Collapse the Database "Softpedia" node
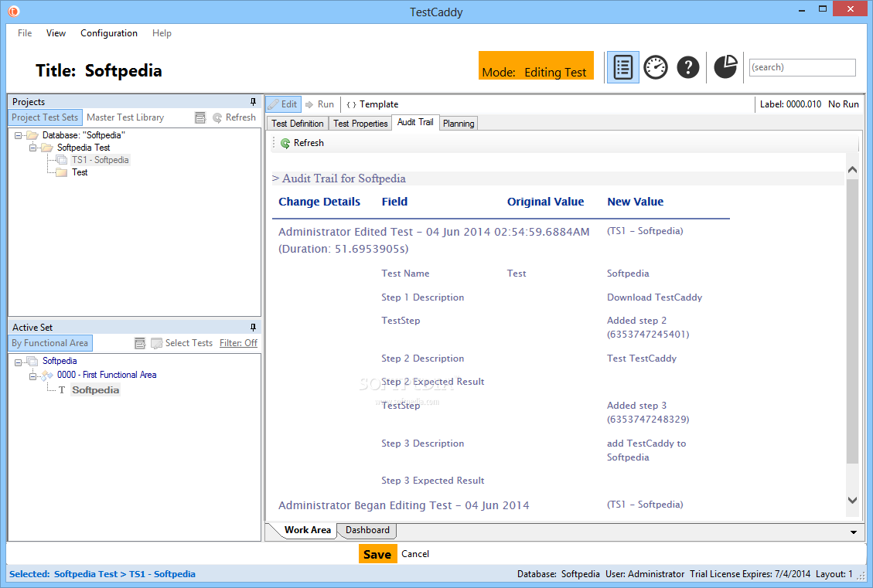The height and width of the screenshot is (588, 873). [x=18, y=135]
